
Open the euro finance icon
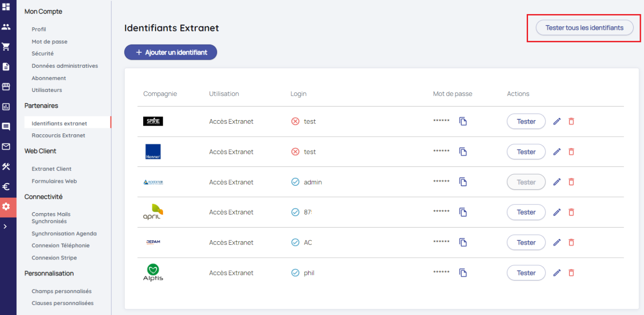6,187
